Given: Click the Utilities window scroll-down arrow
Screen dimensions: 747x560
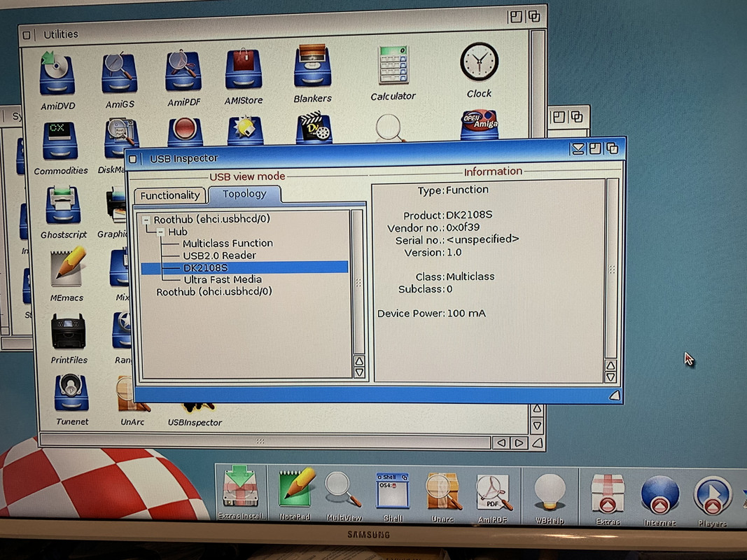Looking at the screenshot, I should tap(537, 425).
